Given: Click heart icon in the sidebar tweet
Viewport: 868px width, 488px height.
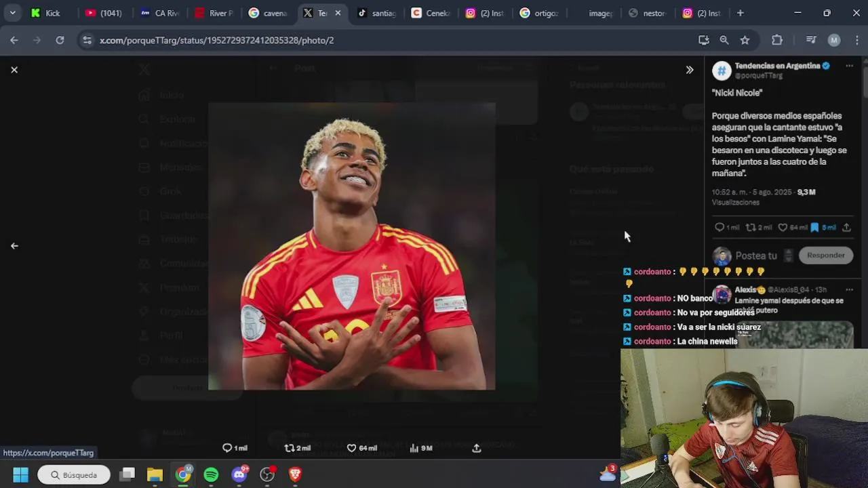Looking at the screenshot, I should pos(783,228).
